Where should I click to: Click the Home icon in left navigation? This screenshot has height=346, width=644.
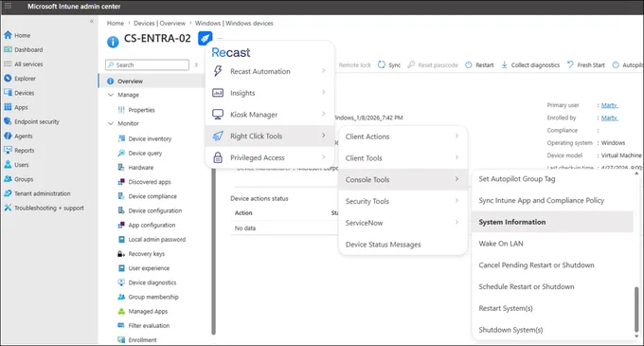tap(8, 35)
